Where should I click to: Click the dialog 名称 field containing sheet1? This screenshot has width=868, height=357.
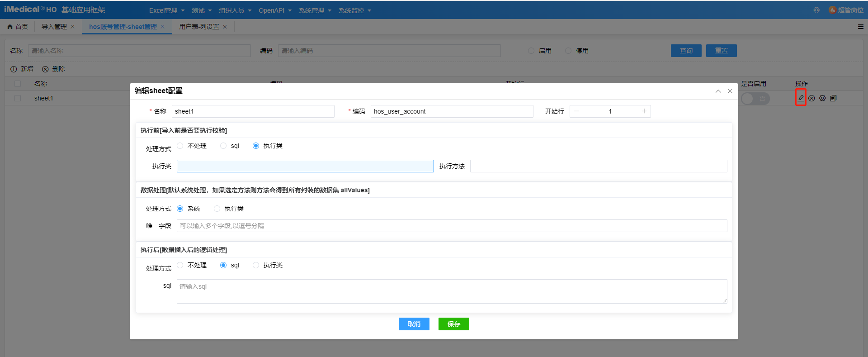(x=253, y=111)
